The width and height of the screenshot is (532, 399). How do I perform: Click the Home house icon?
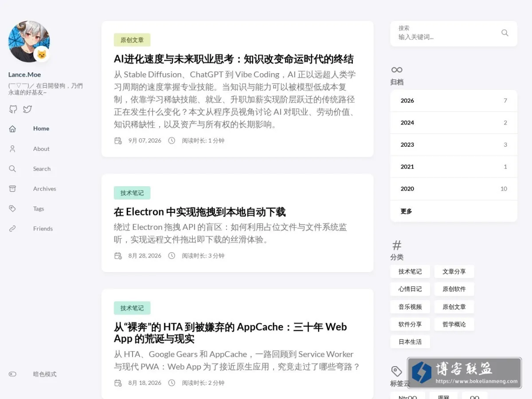click(12, 129)
